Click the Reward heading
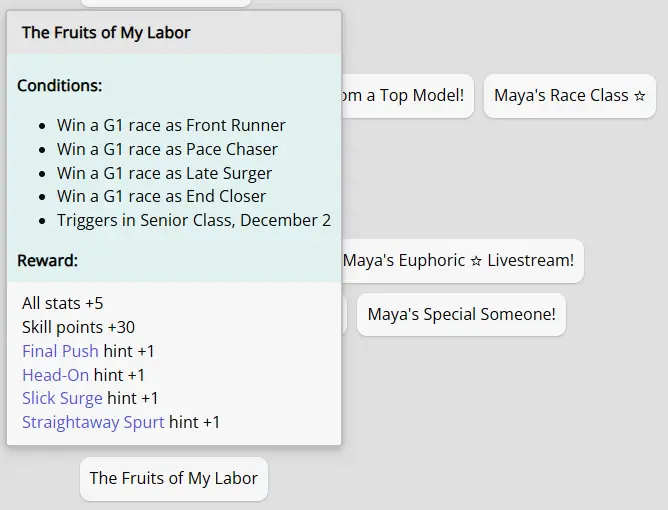The image size is (668, 510). click(x=48, y=261)
